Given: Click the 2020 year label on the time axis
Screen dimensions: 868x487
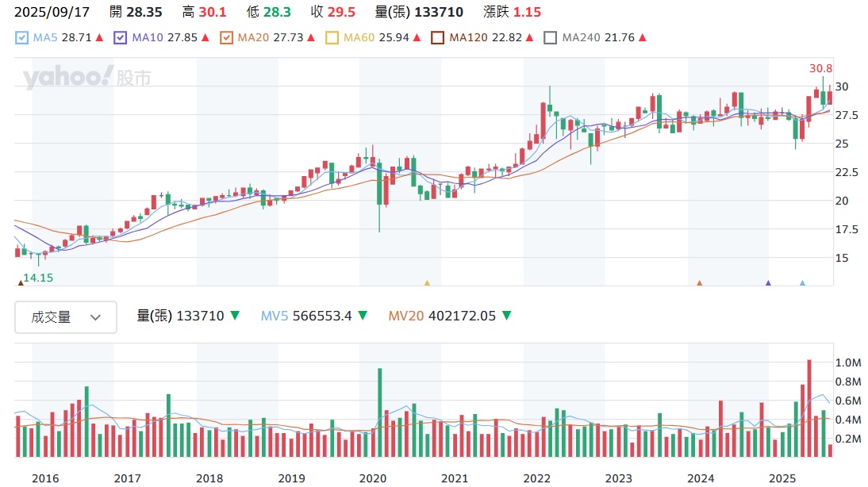Looking at the screenshot, I should tap(373, 477).
